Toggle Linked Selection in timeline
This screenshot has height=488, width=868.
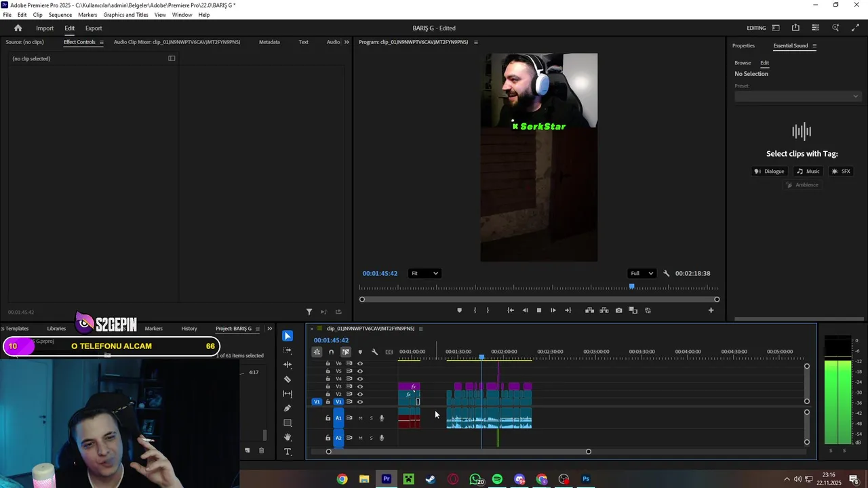coord(346,352)
